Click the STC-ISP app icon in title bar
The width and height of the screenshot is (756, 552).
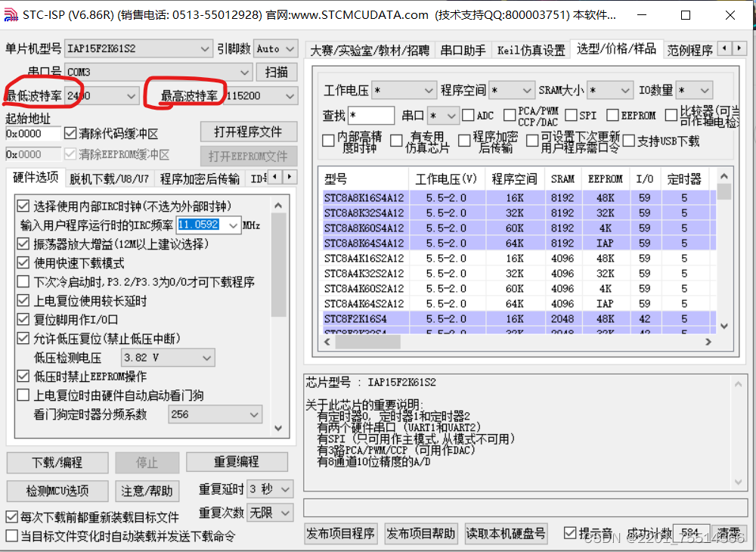(x=10, y=14)
